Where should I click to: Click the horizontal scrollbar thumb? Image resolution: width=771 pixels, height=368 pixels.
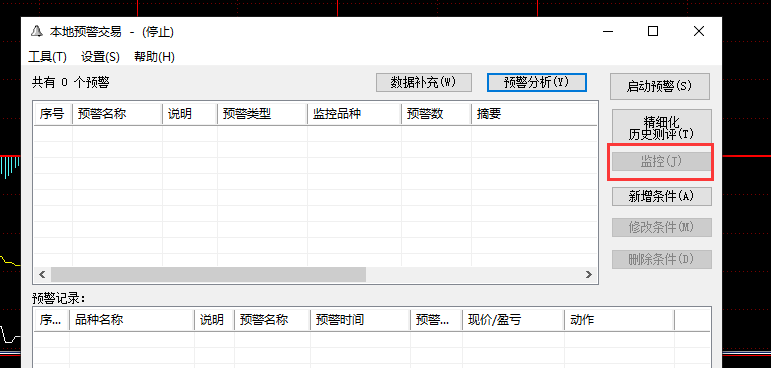coord(208,275)
